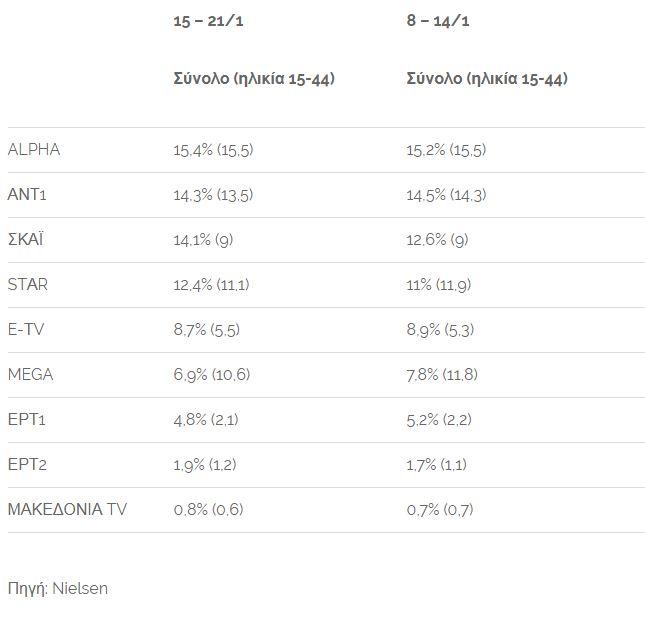Click the Πηγή: Nielsen source text
This screenshot has width=645, height=631.
tap(58, 589)
